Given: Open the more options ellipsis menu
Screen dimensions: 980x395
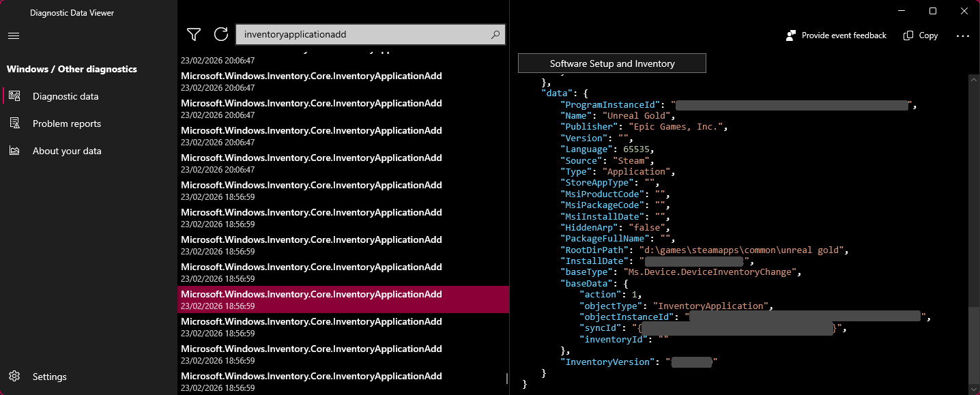Looking at the screenshot, I should coord(962,35).
